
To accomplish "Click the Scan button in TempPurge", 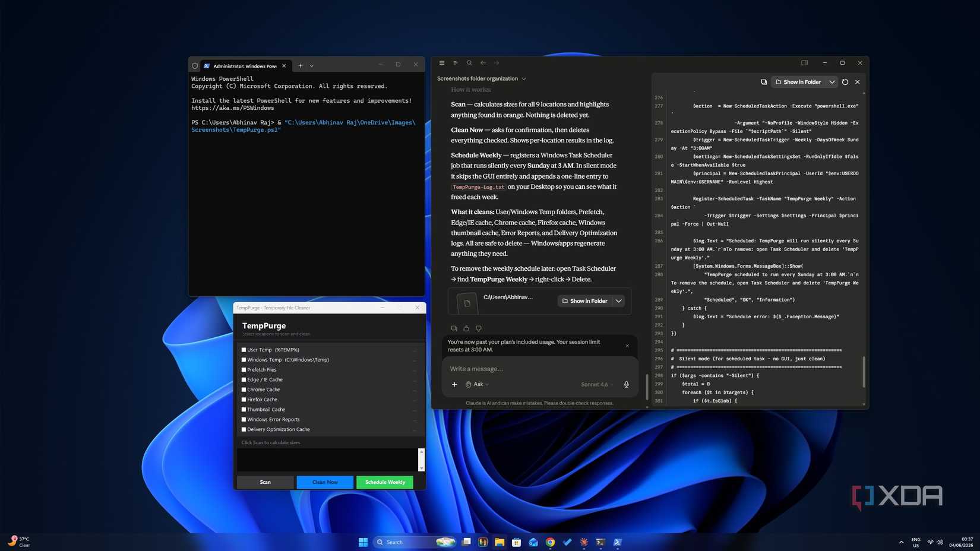I will point(265,482).
